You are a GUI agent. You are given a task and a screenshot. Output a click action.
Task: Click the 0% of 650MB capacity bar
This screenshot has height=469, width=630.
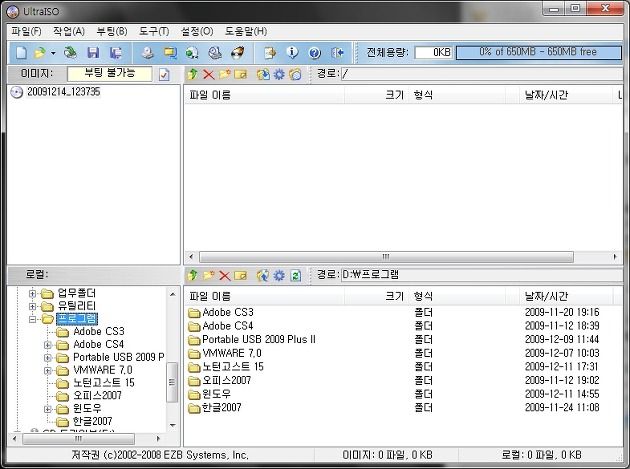coord(538,52)
